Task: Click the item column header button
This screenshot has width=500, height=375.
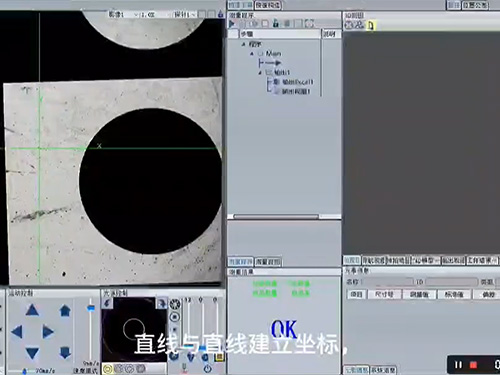Action: pyautogui.click(x=357, y=294)
